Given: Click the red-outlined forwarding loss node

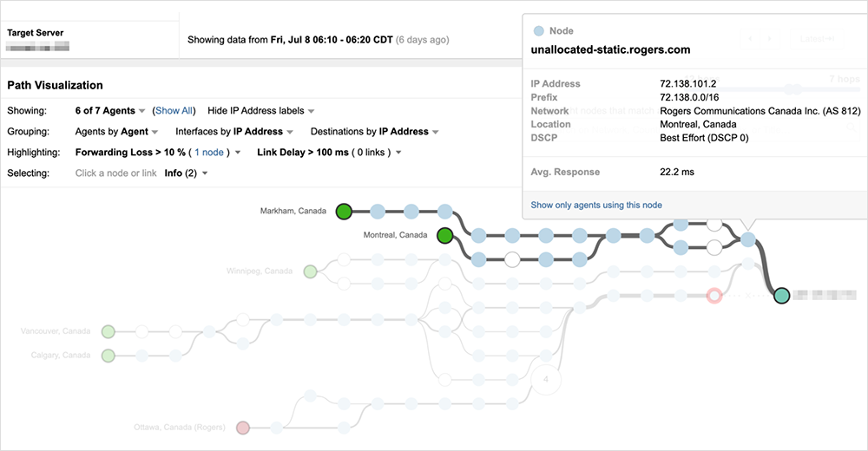Looking at the screenshot, I should [x=714, y=296].
